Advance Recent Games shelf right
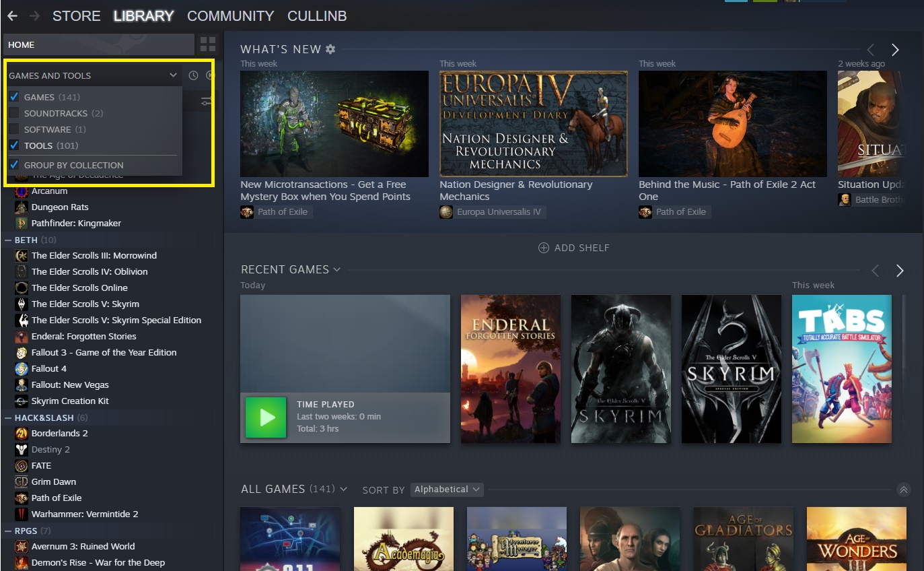This screenshot has width=924, height=571. tap(900, 271)
